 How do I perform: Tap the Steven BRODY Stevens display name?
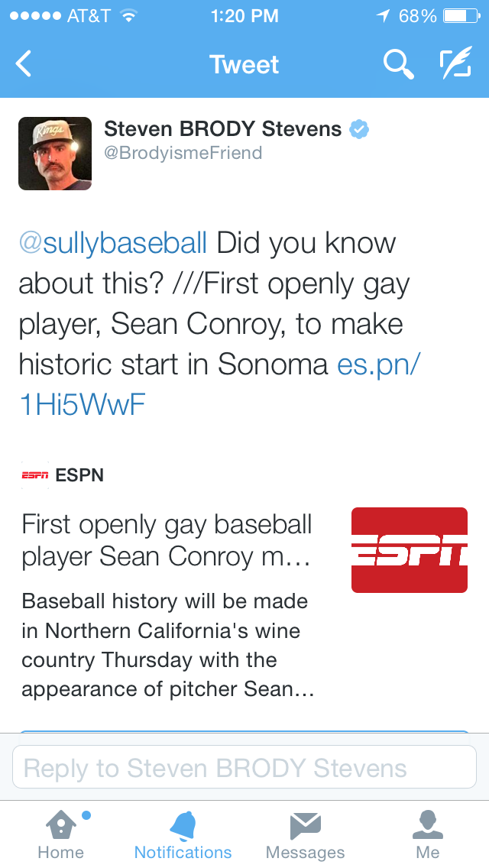pos(223,129)
